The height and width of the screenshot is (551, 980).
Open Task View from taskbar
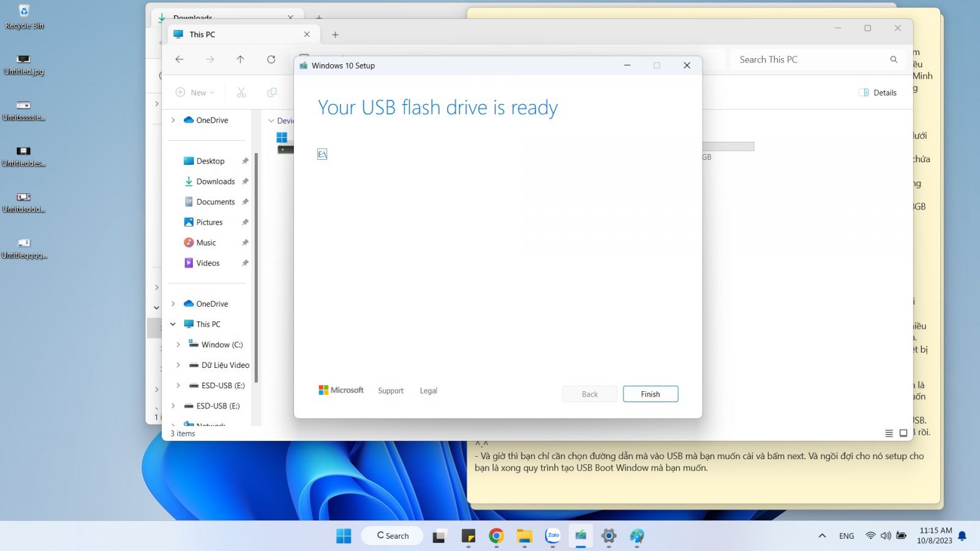point(440,536)
